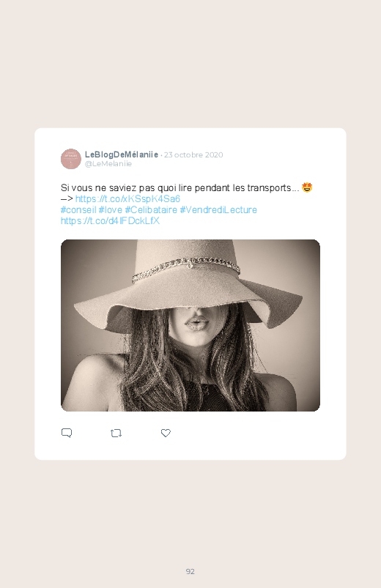Click page number 92

(x=190, y=571)
